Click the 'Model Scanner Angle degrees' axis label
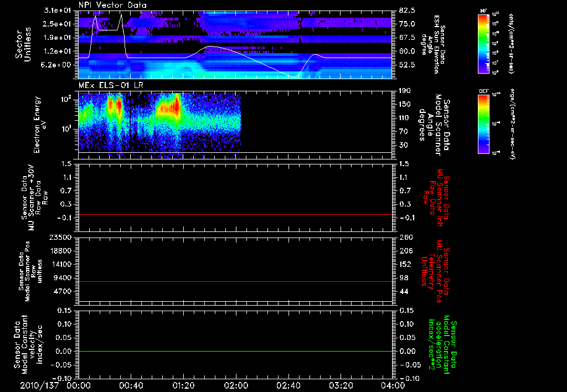 pyautogui.click(x=434, y=125)
